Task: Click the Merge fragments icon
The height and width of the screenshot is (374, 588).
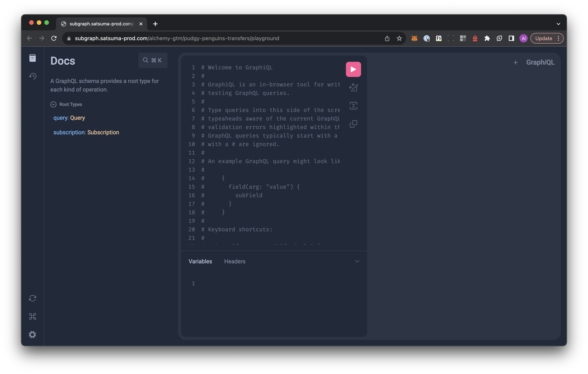Action: point(353,106)
